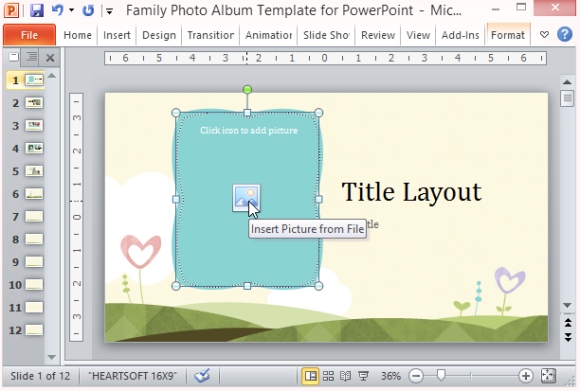Screen dimensions: 580x391
Task: Open the File tab
Action: coord(29,35)
